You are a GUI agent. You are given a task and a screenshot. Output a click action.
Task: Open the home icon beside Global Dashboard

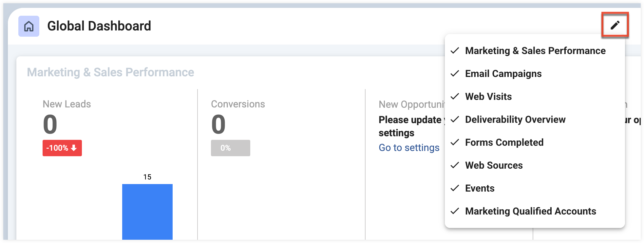click(x=29, y=26)
